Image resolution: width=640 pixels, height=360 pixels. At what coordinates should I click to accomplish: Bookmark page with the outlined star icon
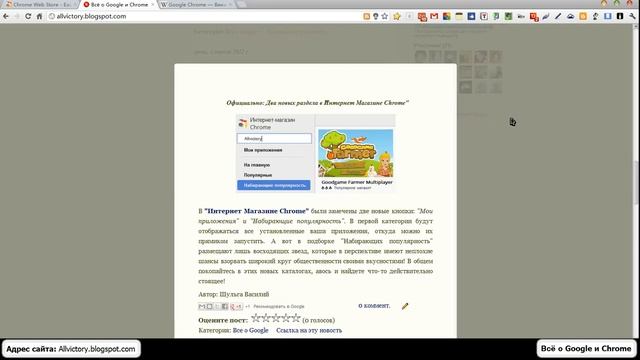[384, 16]
